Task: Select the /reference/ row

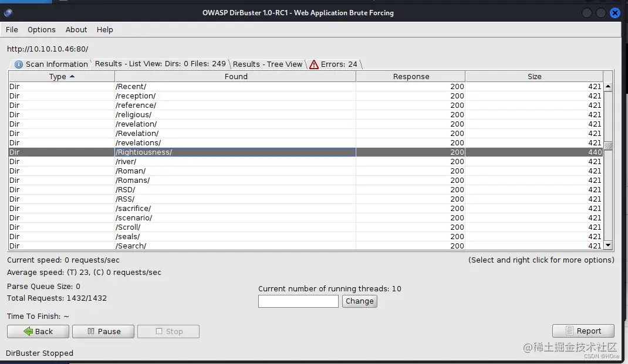Action: point(306,105)
